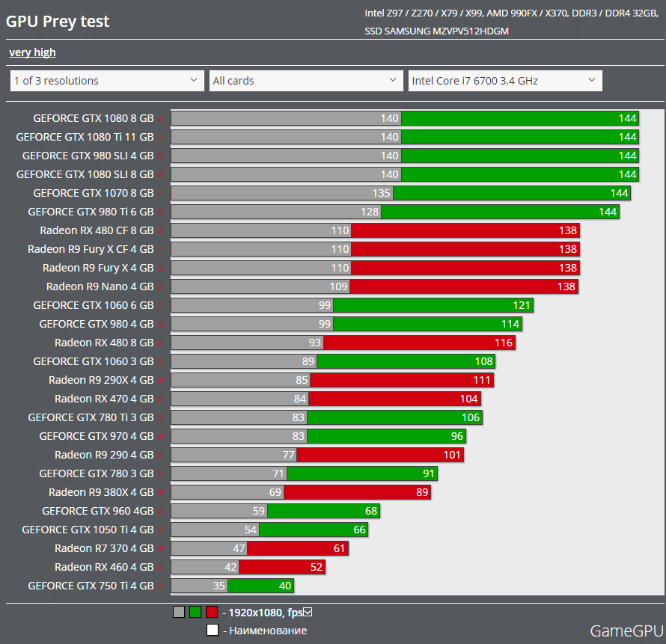Toggle the white Наименование legend box
The image size is (666, 644).
[213, 630]
